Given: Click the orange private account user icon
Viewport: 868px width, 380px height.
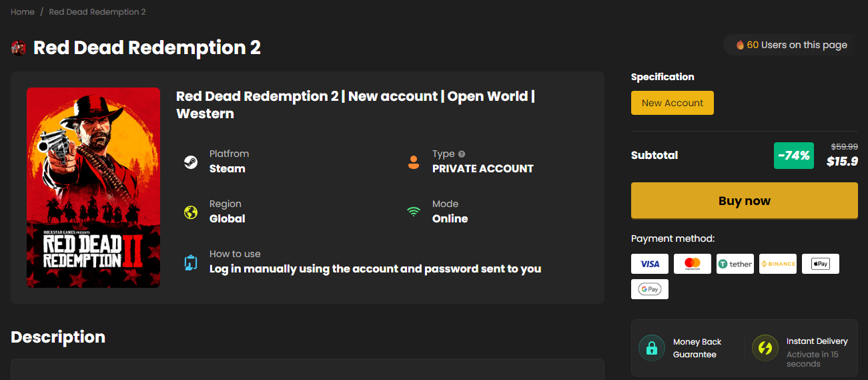Looking at the screenshot, I should point(414,162).
